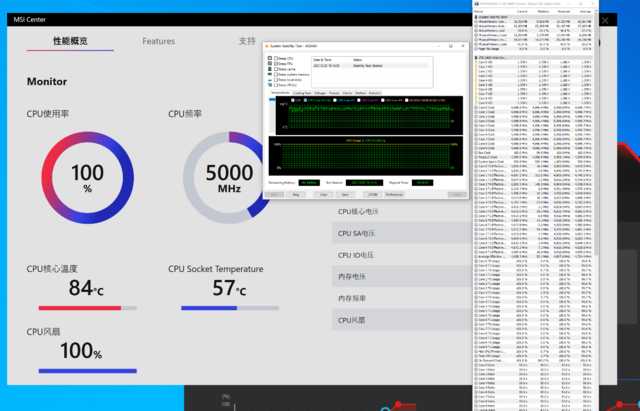Click the 84°C core temperature value

(x=86, y=288)
